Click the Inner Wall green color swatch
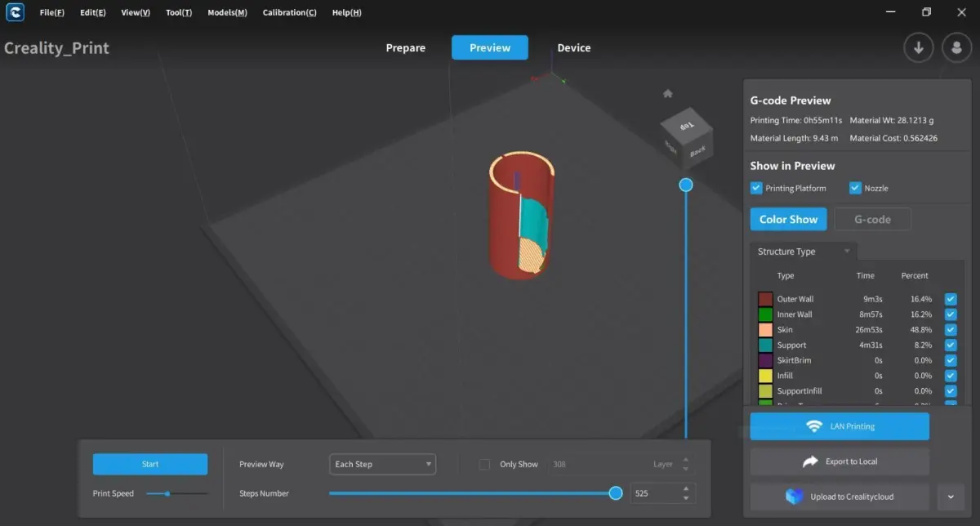 pyautogui.click(x=765, y=314)
